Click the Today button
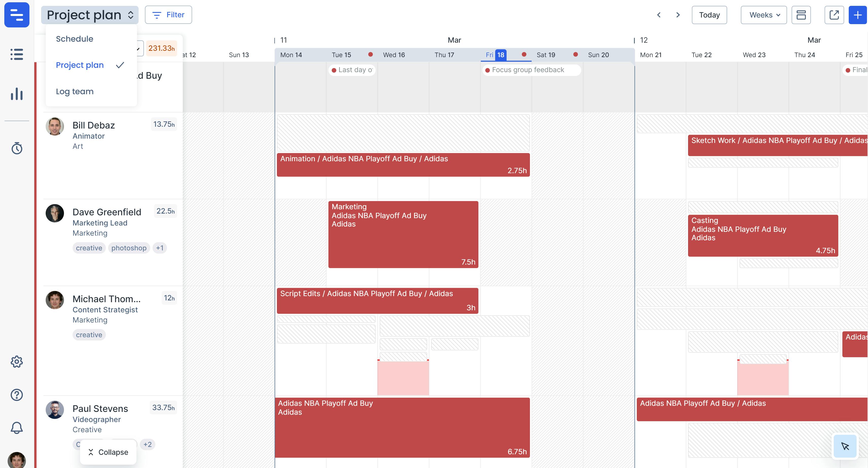 (709, 15)
